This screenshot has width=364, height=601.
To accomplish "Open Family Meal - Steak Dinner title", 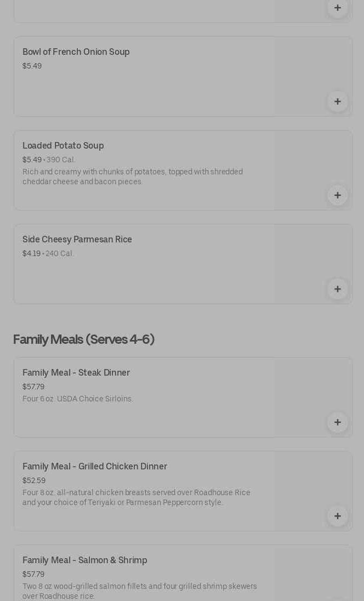I will [x=76, y=373].
